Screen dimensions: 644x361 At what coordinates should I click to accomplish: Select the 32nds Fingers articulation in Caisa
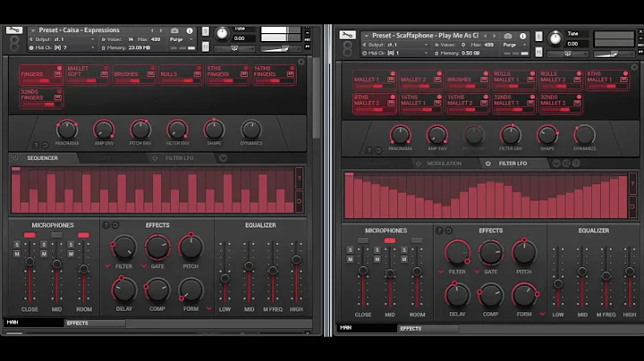(40, 98)
